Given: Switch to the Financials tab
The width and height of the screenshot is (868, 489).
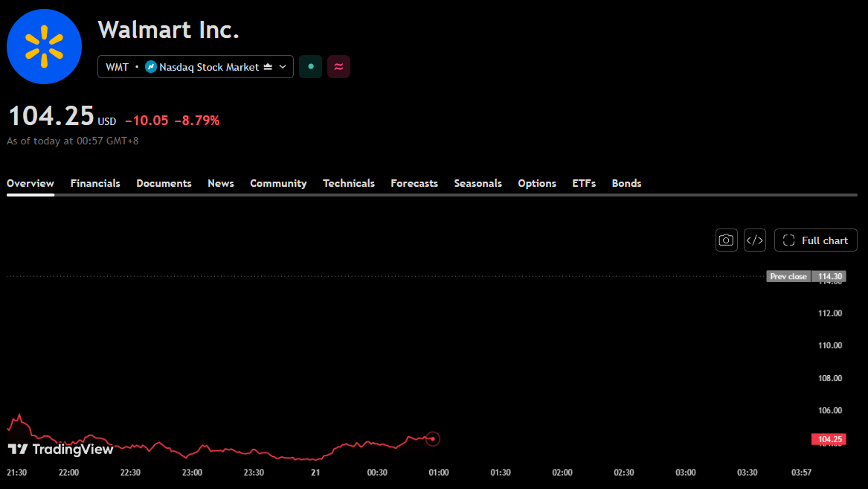Looking at the screenshot, I should coord(95,183).
